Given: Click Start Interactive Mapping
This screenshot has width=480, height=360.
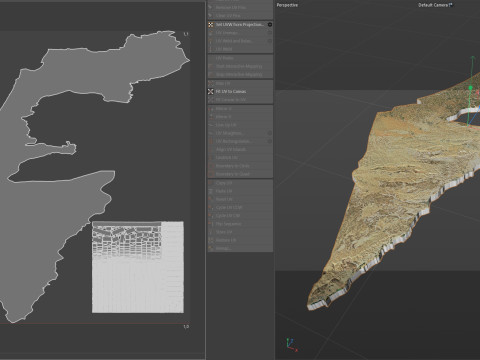Looking at the screenshot, I should (240, 66).
